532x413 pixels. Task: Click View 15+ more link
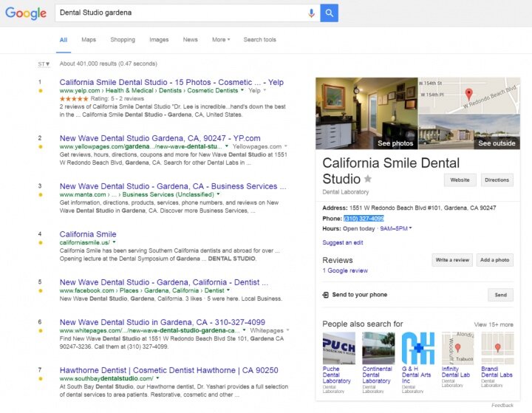494,324
